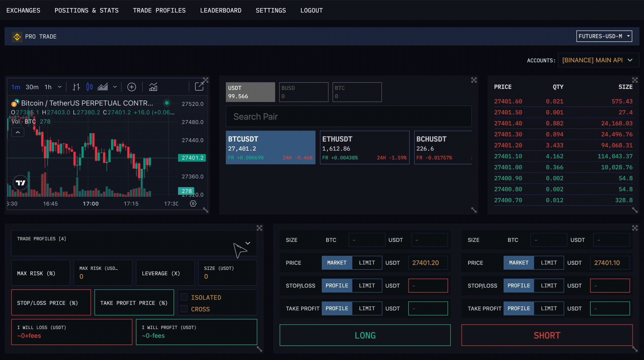
Task: Enable the CROSS margin checkbox
Action: (184, 309)
